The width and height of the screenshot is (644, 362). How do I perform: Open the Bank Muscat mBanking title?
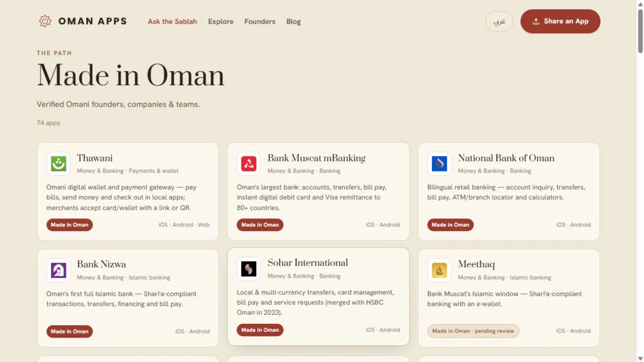[316, 158]
